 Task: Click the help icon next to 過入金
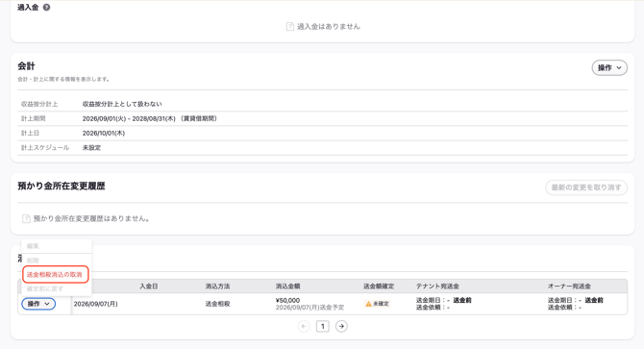[x=46, y=7]
